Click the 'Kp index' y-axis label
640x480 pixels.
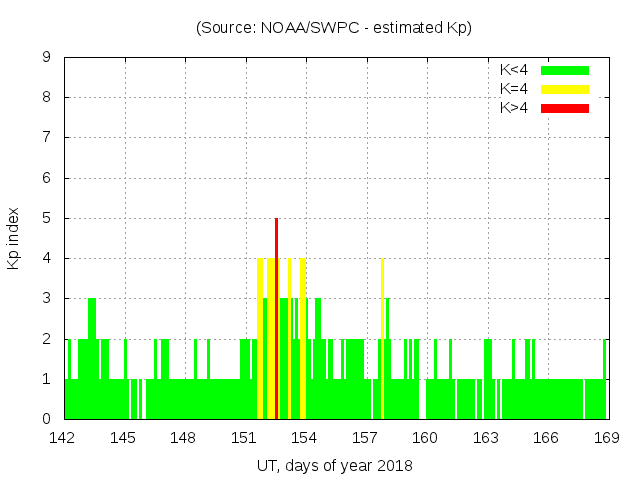coord(14,239)
